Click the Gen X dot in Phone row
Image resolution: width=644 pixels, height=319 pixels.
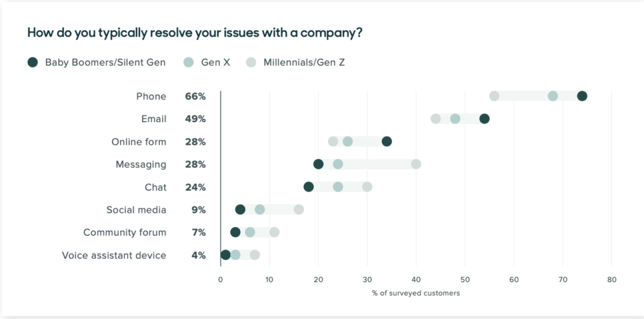552,96
